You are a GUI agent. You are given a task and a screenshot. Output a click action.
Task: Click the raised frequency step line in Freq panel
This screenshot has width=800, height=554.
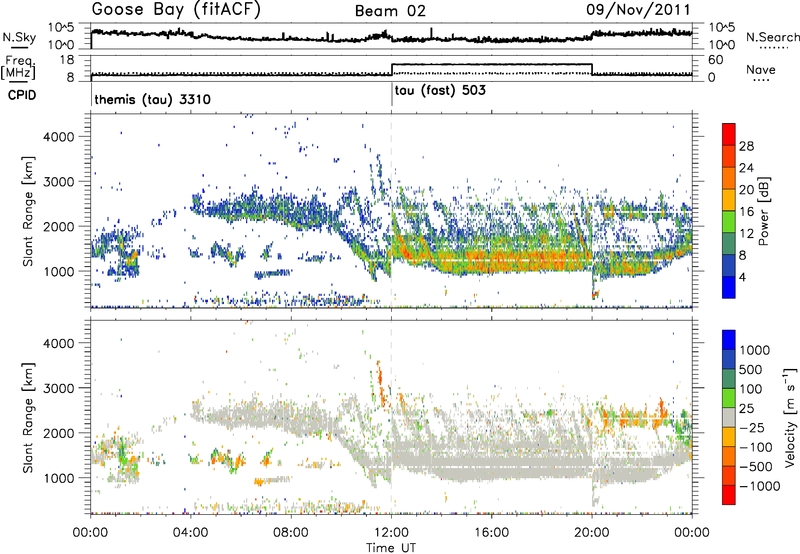[491, 64]
